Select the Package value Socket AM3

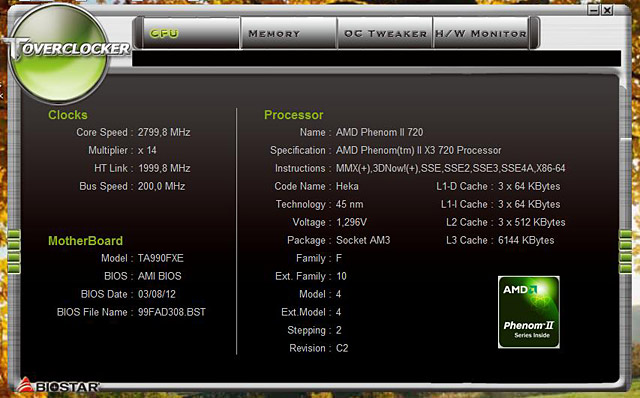click(x=363, y=240)
